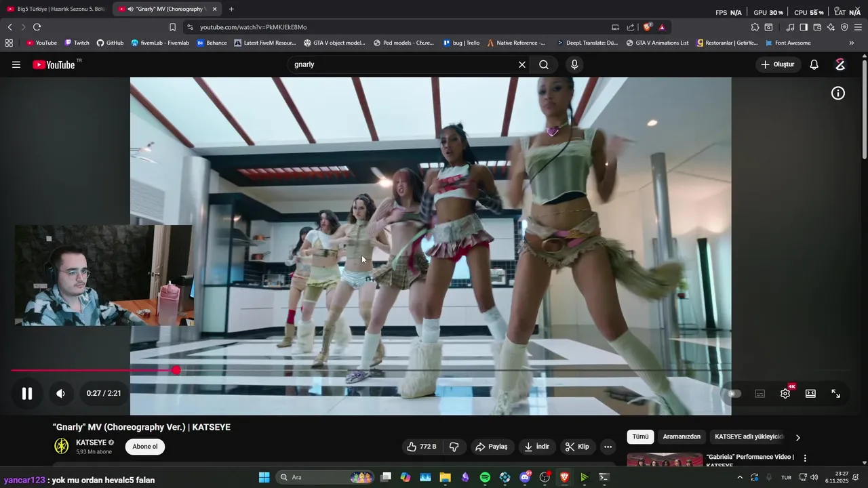The width and height of the screenshot is (868, 488).
Task: Click the browser address bar URL
Action: tap(254, 27)
